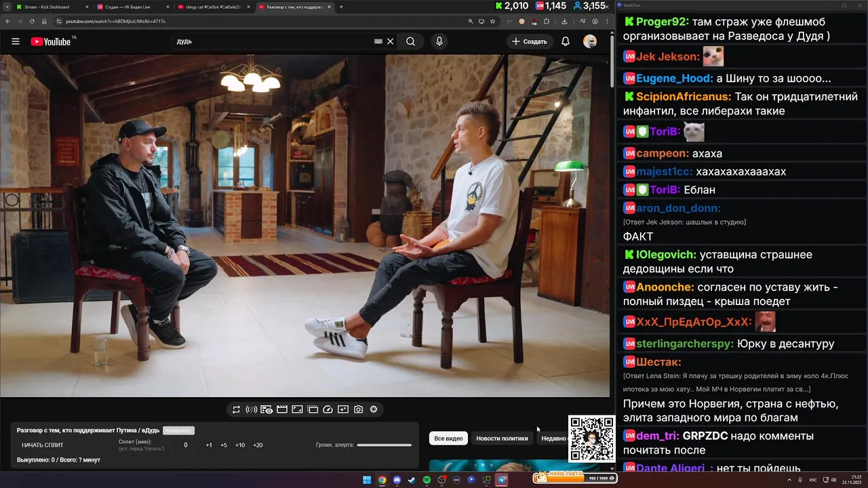Open Telegram from the taskbar

502,480
